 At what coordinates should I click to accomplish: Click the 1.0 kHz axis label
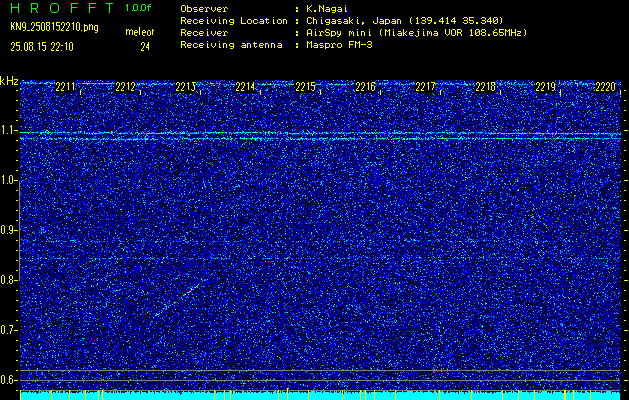8,181
